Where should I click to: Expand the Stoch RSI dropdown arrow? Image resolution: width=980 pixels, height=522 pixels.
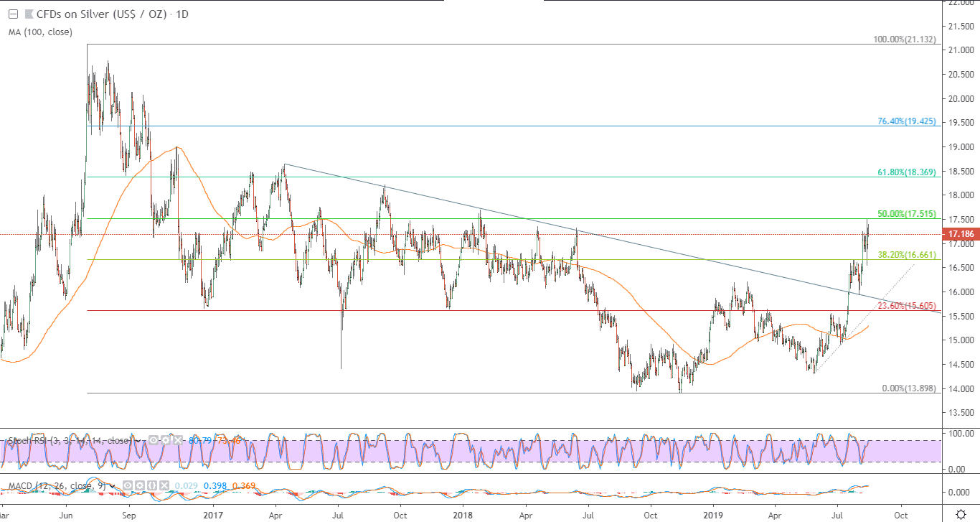(x=139, y=440)
